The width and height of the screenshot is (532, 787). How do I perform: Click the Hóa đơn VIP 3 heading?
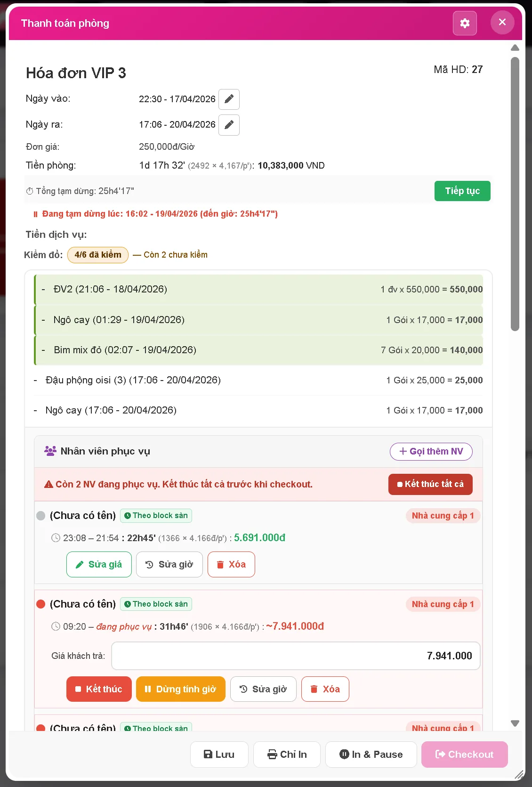[x=76, y=73]
